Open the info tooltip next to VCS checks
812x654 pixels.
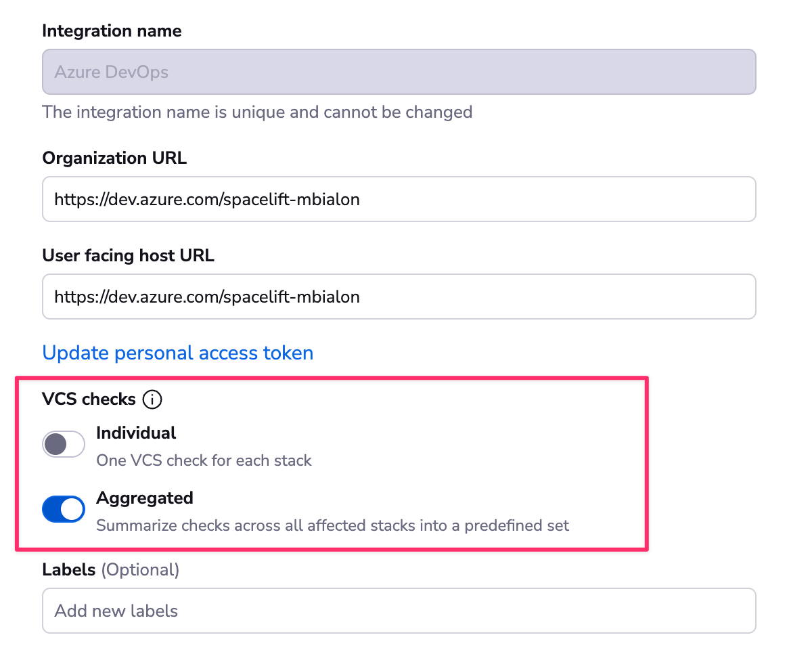click(153, 399)
